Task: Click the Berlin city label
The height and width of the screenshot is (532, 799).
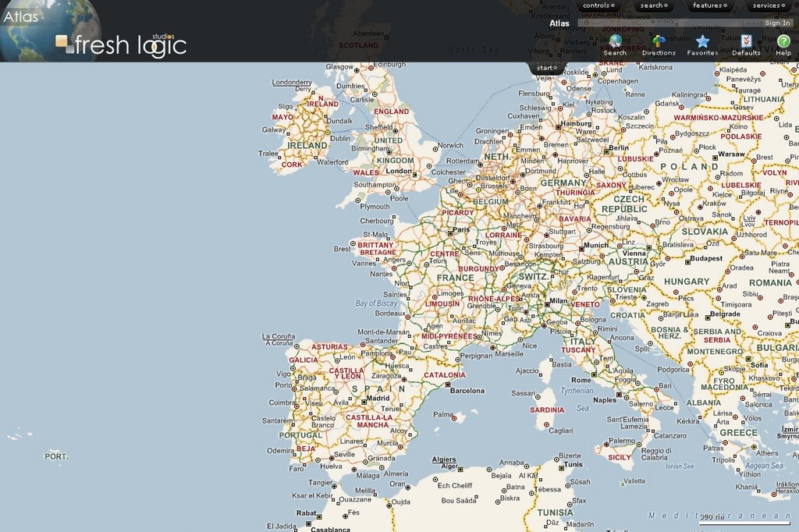Action: 619,147
